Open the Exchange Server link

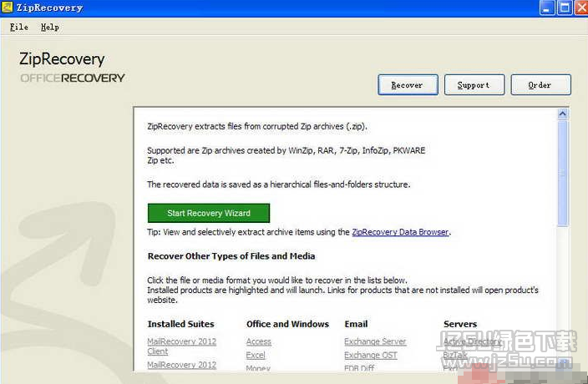375,341
